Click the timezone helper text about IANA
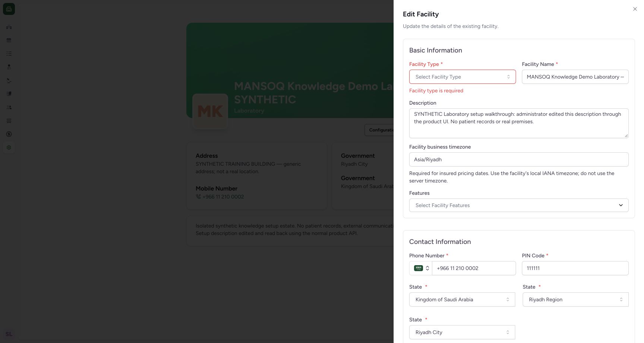 pyautogui.click(x=512, y=177)
